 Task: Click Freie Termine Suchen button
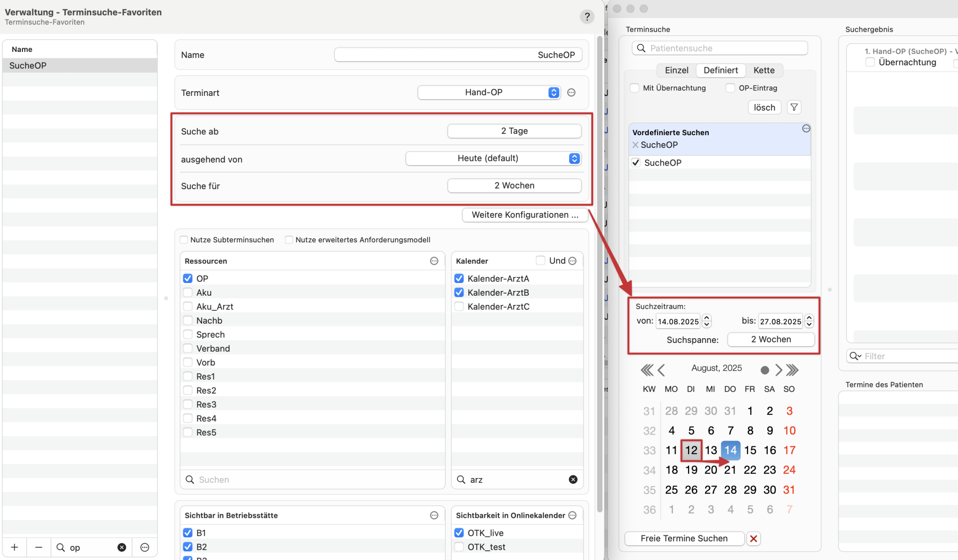[684, 538]
